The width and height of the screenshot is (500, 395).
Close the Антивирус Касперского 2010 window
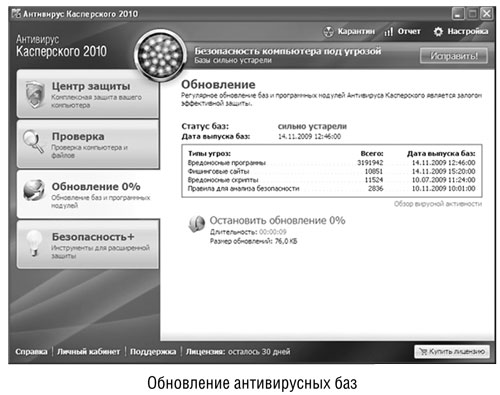click(486, 14)
